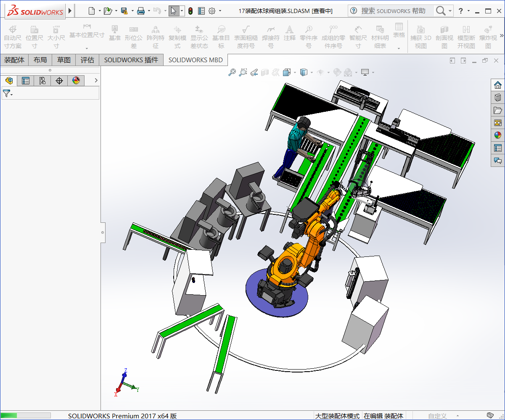Screen dimensions: 505x420
Task: Open the Design Library pane icon
Action: click(498, 98)
